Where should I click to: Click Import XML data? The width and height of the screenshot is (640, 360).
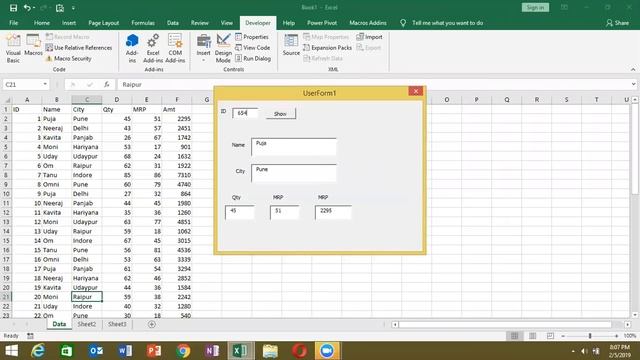point(369,37)
